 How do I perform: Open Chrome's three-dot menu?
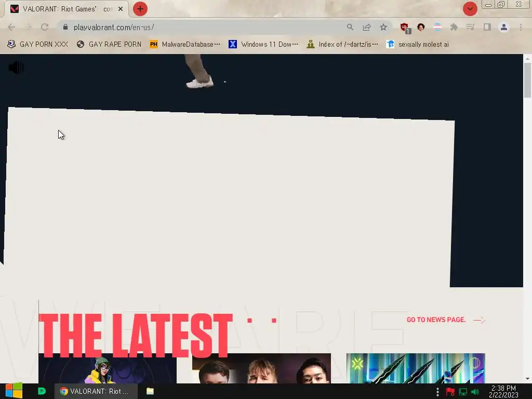coord(521,27)
